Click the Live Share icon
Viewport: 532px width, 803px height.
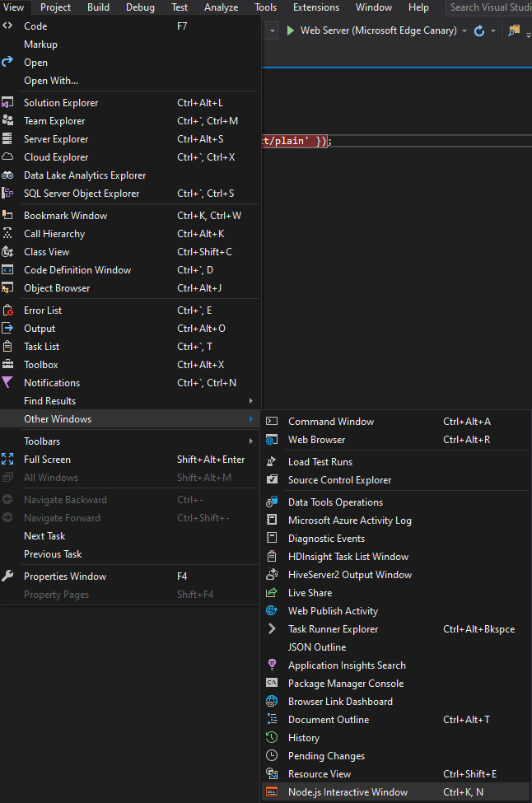click(272, 593)
